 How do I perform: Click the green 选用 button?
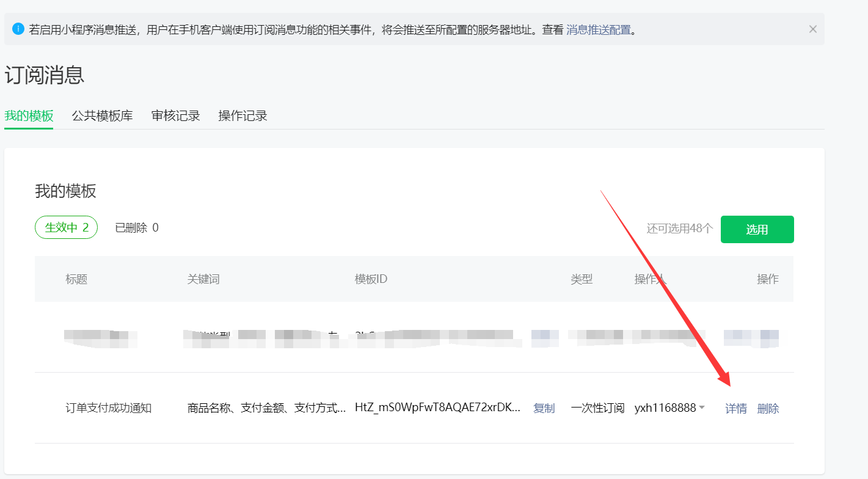[757, 229]
